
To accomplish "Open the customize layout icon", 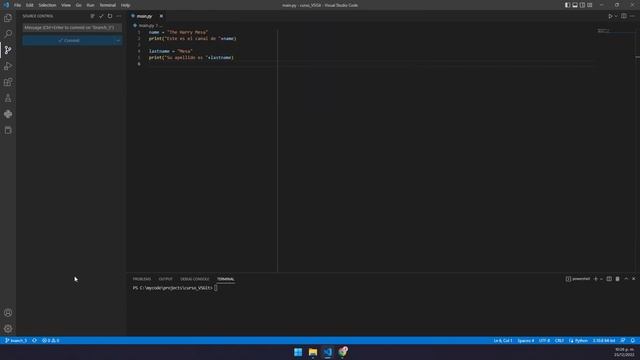I will point(590,5).
